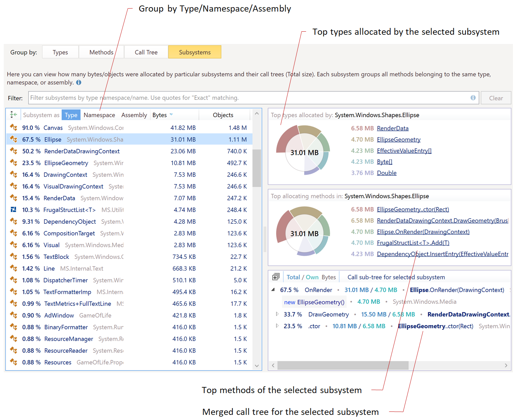Switch to the Call Tree grouping tab

pos(146,52)
